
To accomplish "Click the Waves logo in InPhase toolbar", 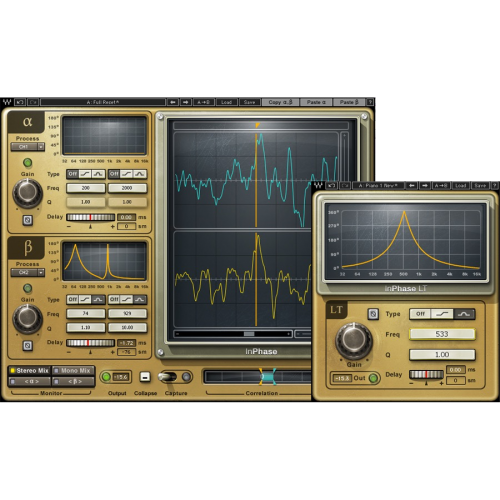I will (7, 102).
